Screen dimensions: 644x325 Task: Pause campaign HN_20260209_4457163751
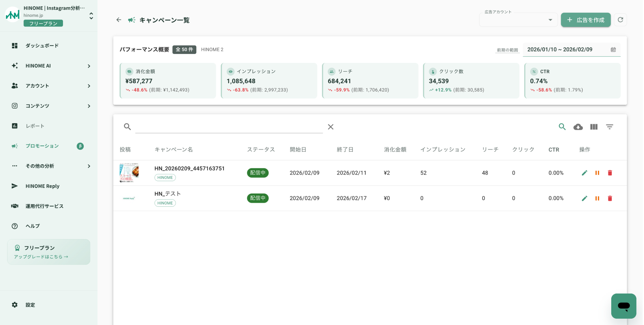(597, 173)
